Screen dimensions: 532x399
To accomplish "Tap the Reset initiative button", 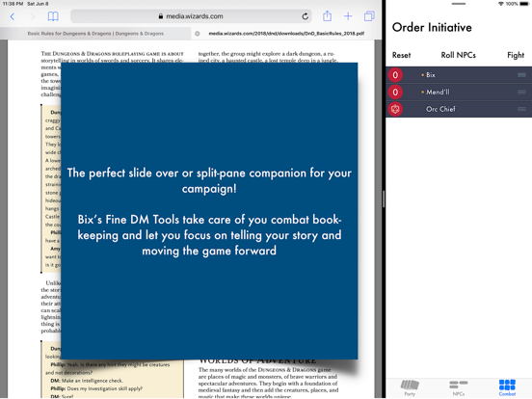I will coord(401,55).
